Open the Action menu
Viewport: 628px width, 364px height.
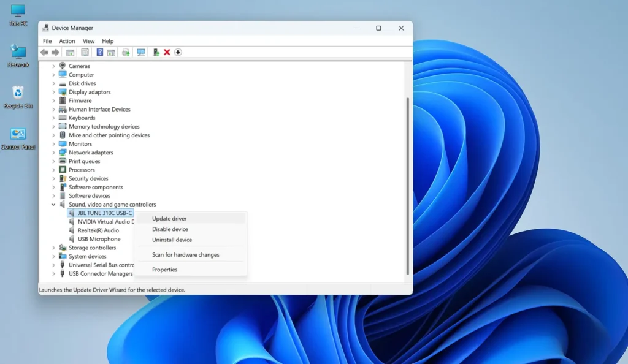(67, 40)
